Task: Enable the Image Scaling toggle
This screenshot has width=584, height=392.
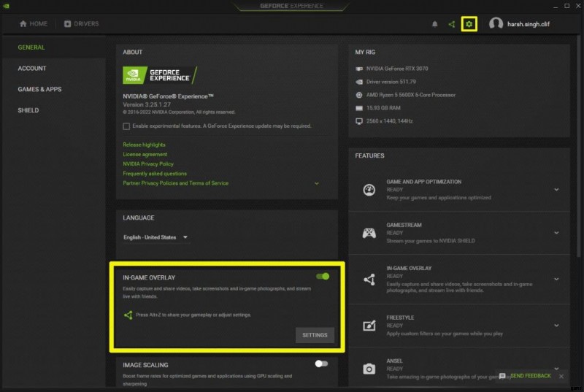Action: click(x=321, y=364)
